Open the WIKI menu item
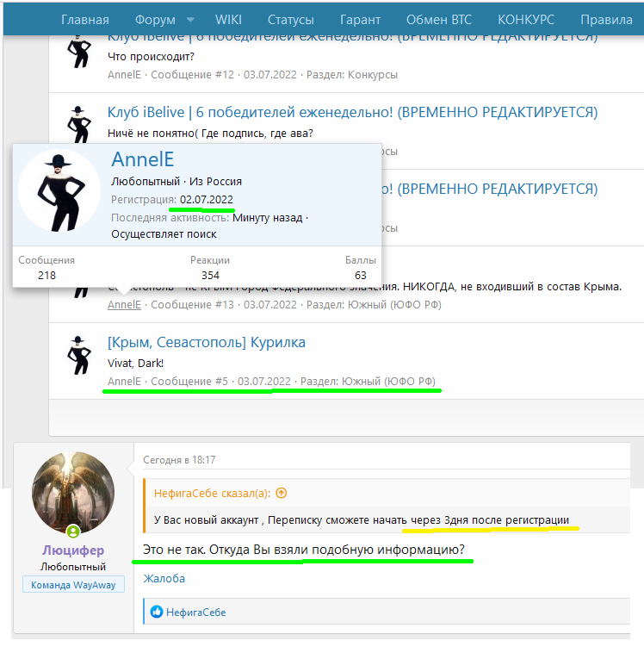 [x=228, y=20]
